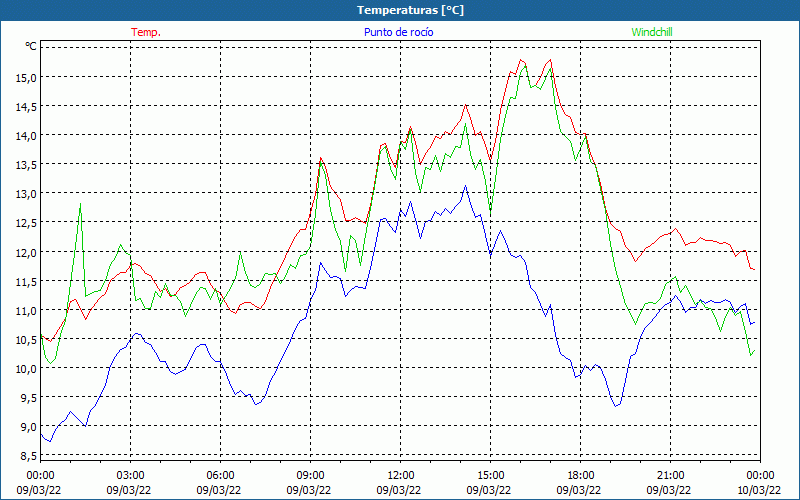Click the 09:00 time axis label
The height and width of the screenshot is (500, 800).
coord(311,476)
